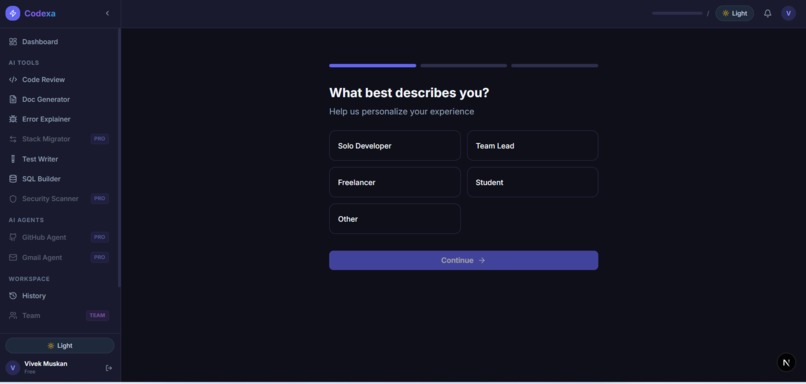The image size is (806, 384).
Task: Click the Continue button
Action: pos(464,260)
